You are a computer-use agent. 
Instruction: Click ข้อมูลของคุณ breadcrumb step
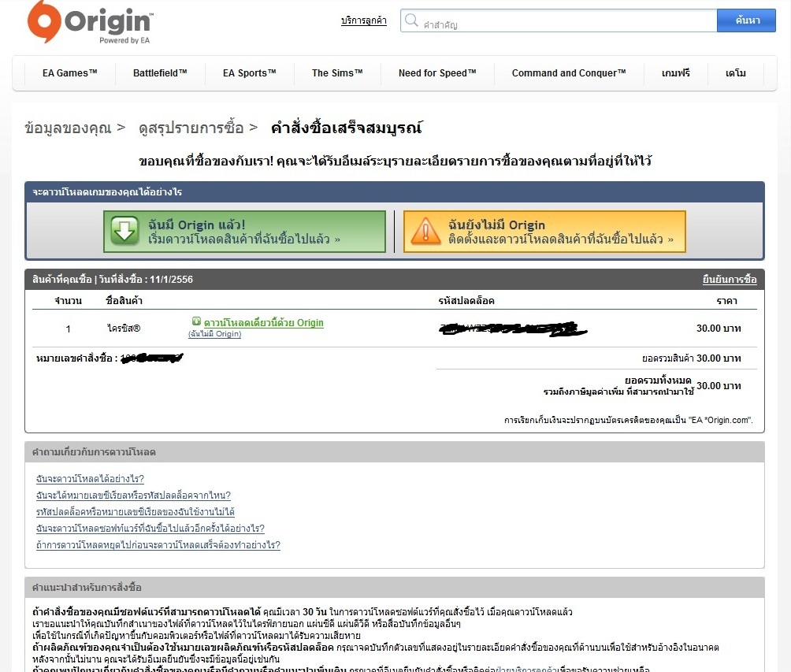[68, 128]
